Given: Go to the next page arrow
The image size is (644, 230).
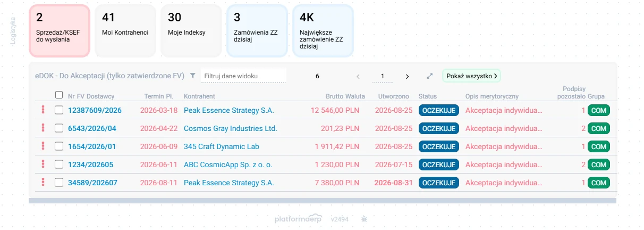Looking at the screenshot, I should [407, 76].
